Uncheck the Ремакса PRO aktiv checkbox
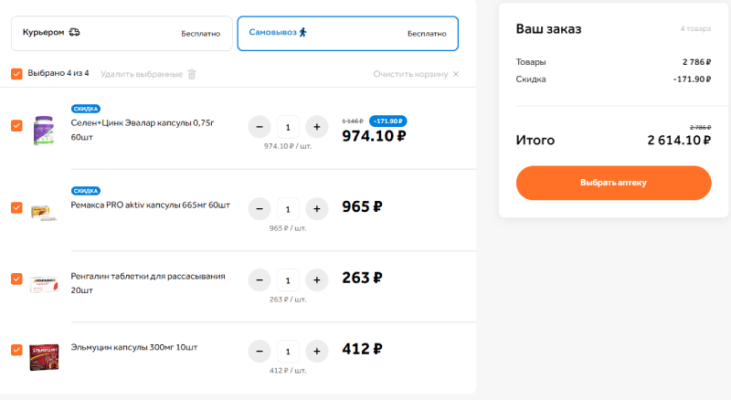The image size is (731, 400). (16, 207)
